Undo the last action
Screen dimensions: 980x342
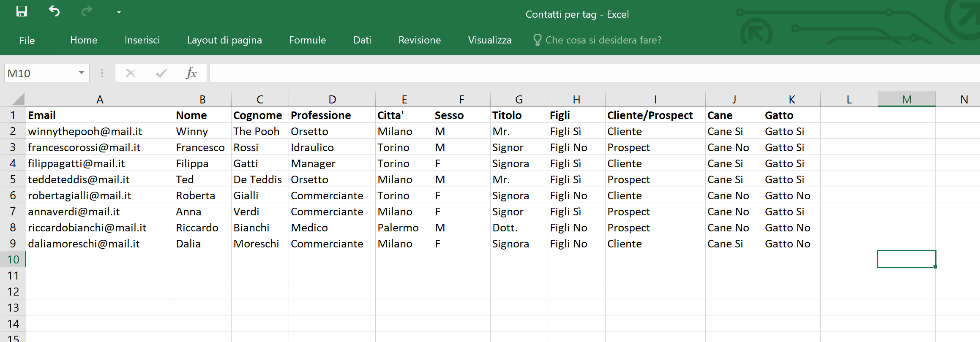coord(54,11)
